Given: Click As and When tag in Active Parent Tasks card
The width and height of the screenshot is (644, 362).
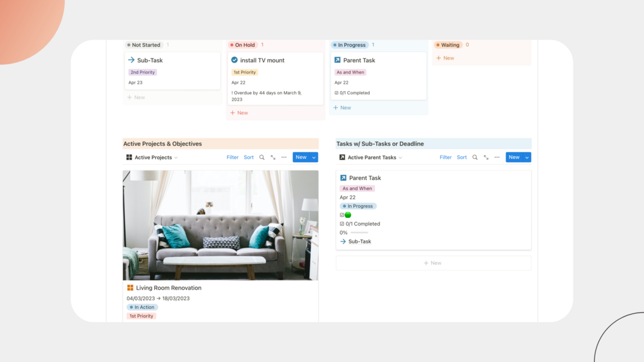Looking at the screenshot, I should (x=358, y=188).
